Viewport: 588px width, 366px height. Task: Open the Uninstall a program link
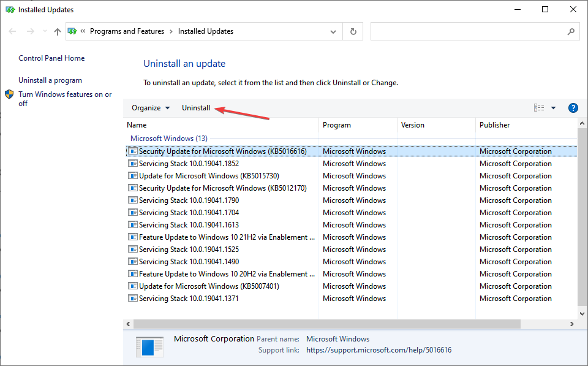pyautogui.click(x=50, y=80)
